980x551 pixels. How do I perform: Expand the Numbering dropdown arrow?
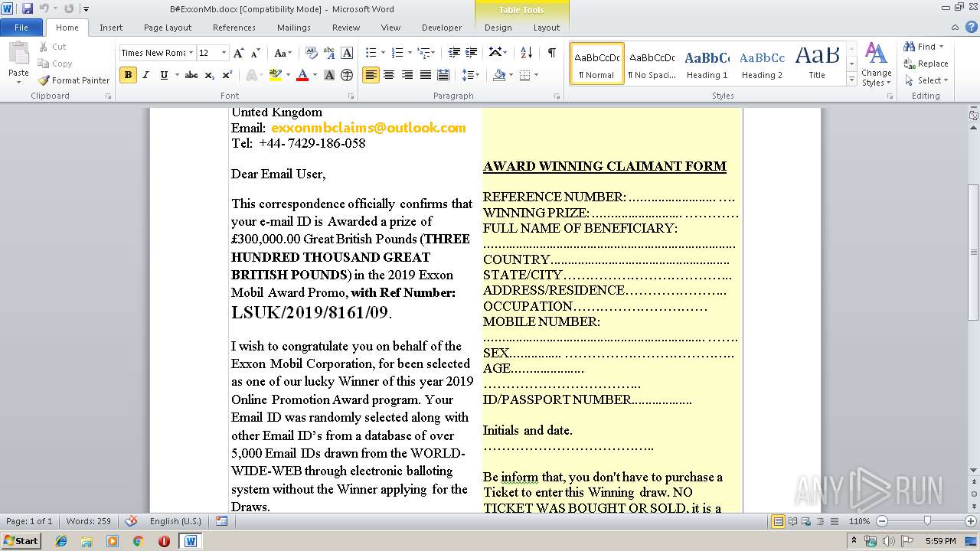[410, 53]
